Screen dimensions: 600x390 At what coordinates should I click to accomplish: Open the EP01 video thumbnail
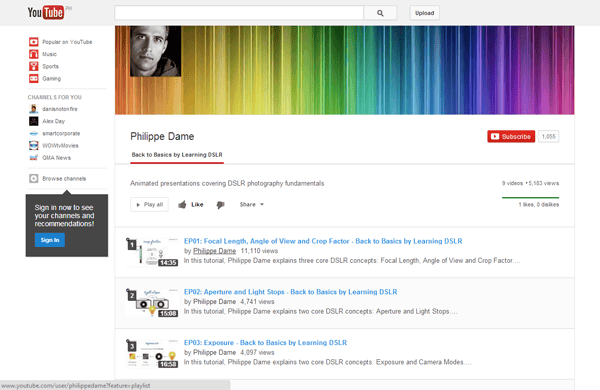[x=153, y=252]
